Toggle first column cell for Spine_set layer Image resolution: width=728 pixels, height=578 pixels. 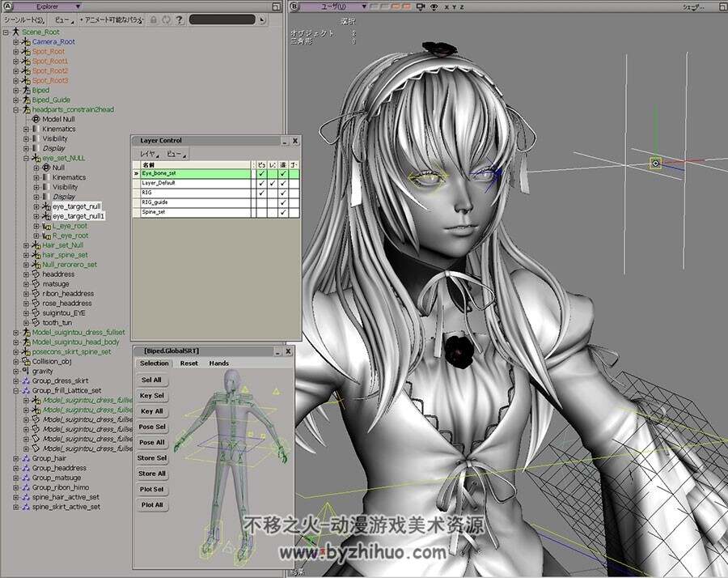coord(261,212)
